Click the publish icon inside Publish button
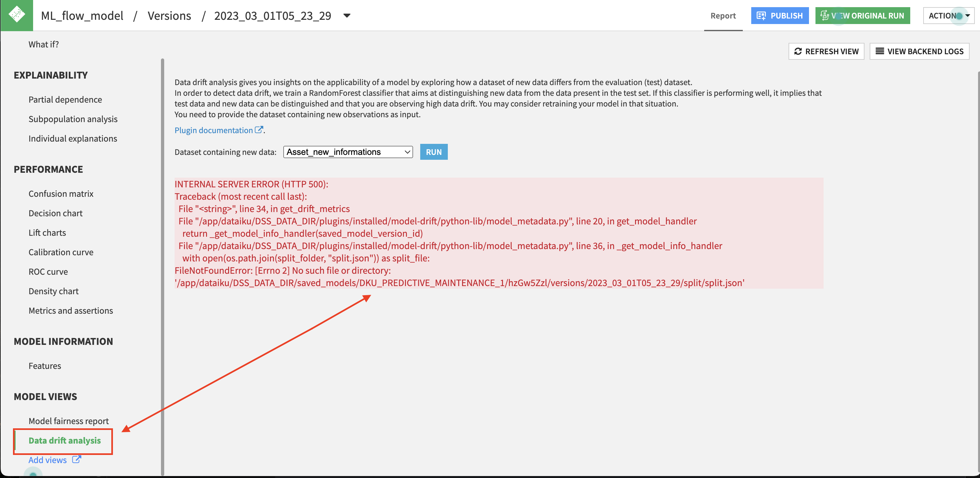Image resolution: width=980 pixels, height=478 pixels. tap(761, 16)
